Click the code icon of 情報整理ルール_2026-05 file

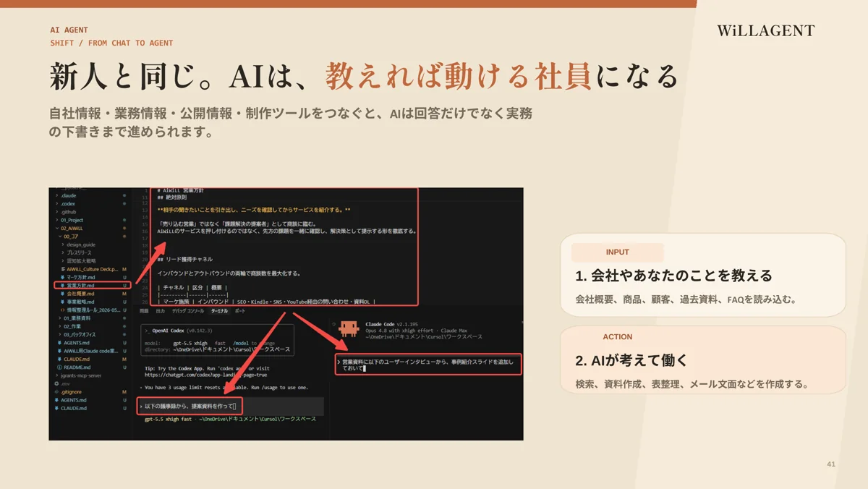pyautogui.click(x=62, y=310)
